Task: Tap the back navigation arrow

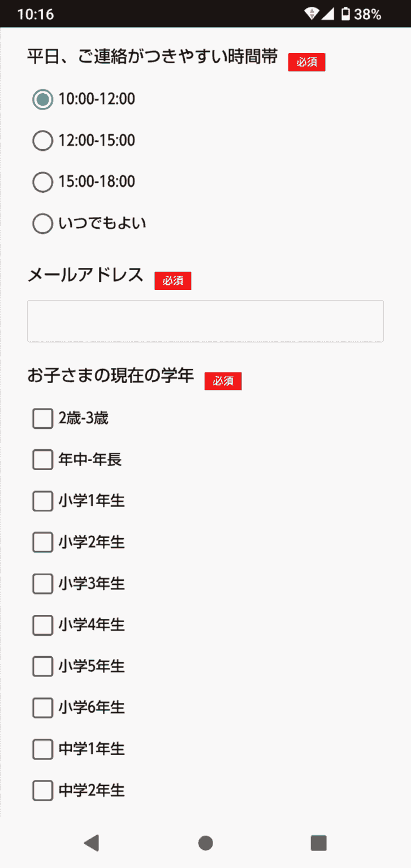Action: tap(92, 842)
